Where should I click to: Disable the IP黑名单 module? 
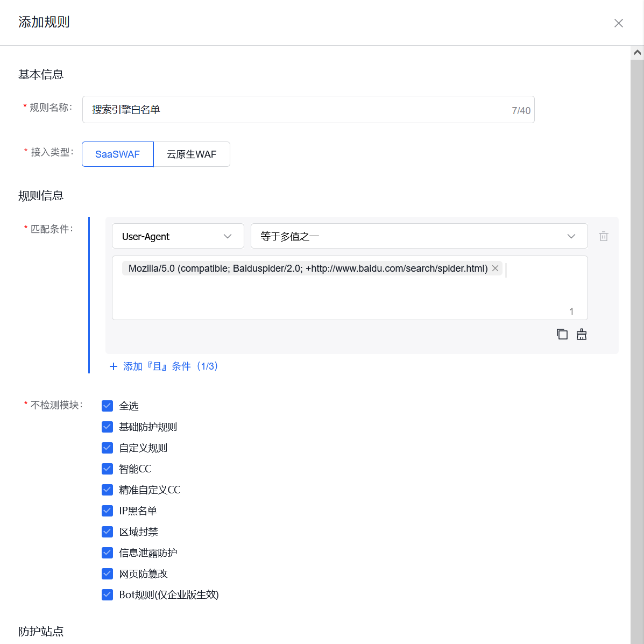pyautogui.click(x=107, y=511)
